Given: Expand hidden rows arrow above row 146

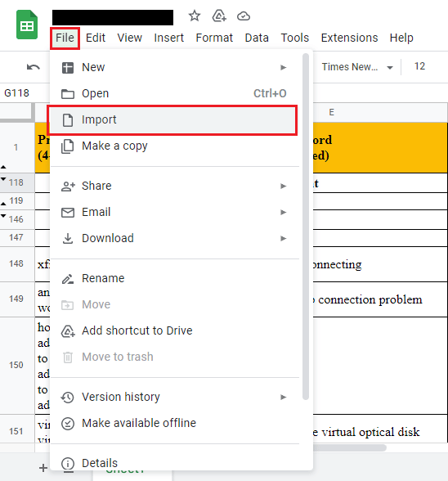Looking at the screenshot, I should click(3, 216).
